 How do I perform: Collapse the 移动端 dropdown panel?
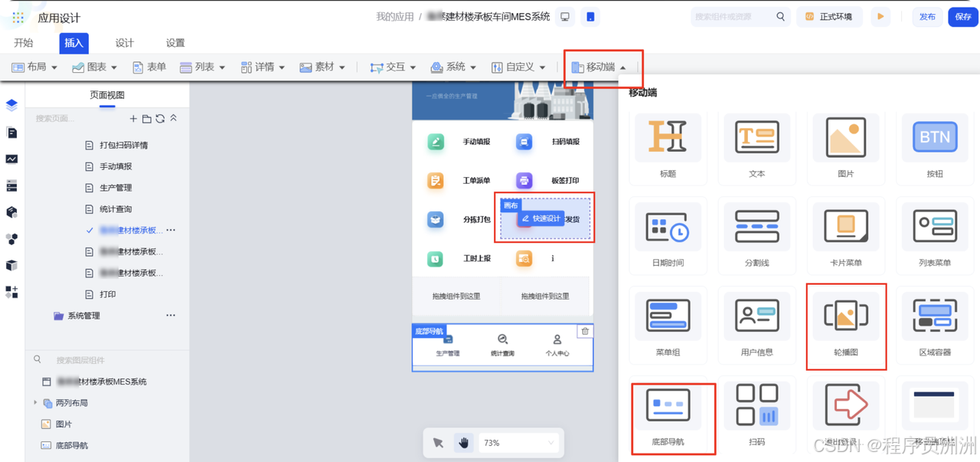point(599,67)
